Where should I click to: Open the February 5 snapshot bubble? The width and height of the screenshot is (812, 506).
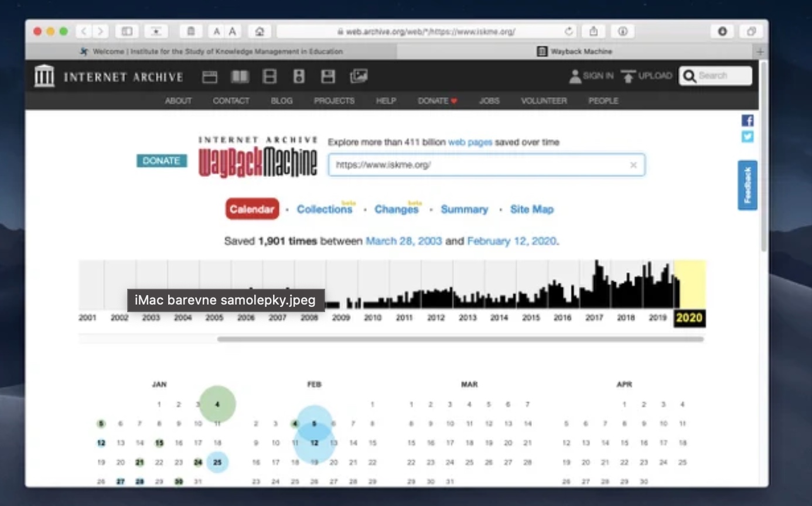[315, 423]
